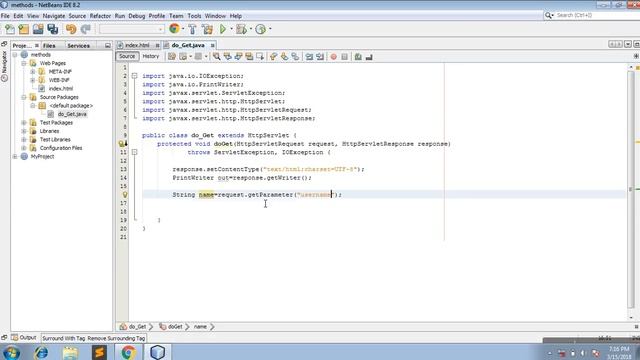Screen dimensions: 640x360
Task: Run the project with green play icon
Action: coord(223,29)
